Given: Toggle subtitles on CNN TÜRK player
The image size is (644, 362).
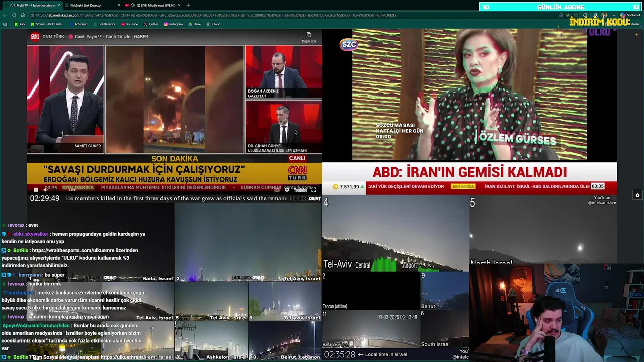Looking at the screenshot, I should [x=277, y=190].
